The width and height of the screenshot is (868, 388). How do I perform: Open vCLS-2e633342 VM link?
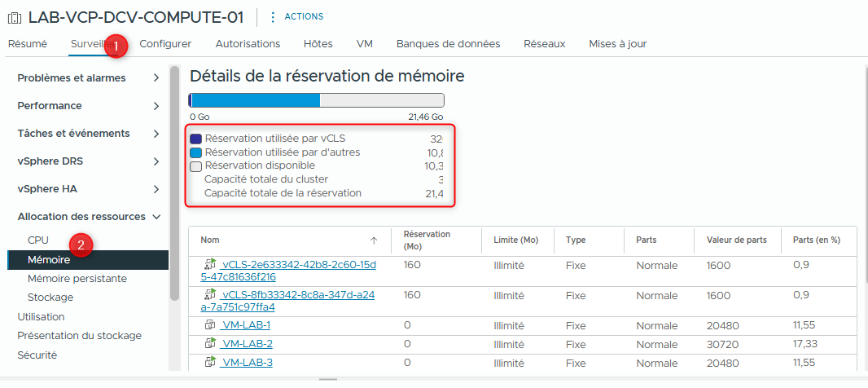(x=288, y=271)
